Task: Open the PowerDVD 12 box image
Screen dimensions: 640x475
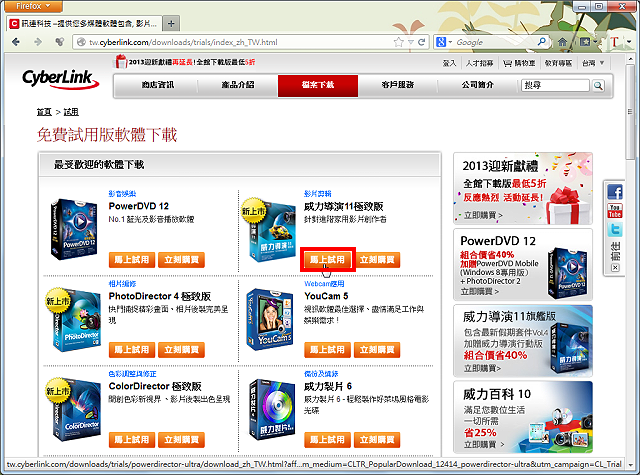Action: tap(74, 229)
